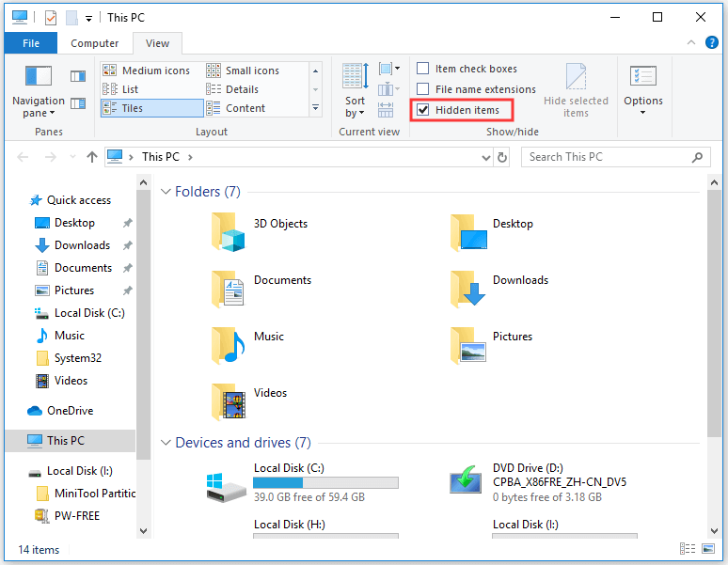
Task: Expand the layout gallery more arrow
Action: (x=315, y=108)
